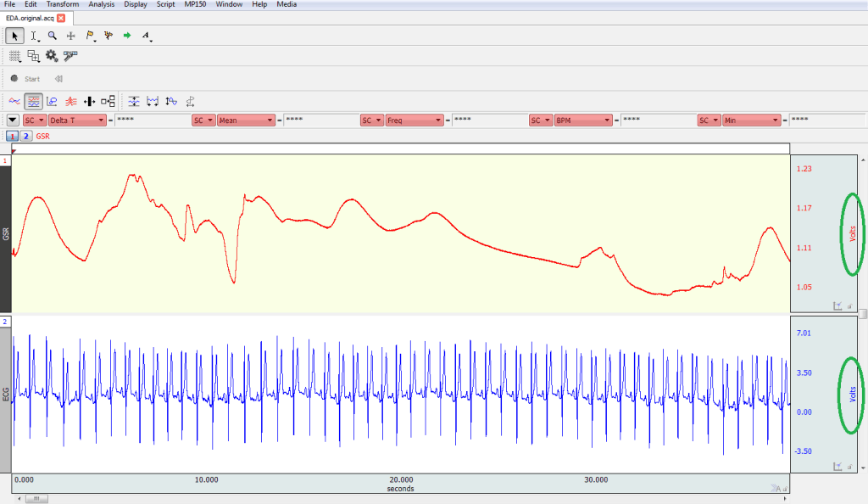Viewport: 868px width, 504px height.
Task: Open the gear preferences icon
Action: (x=52, y=55)
